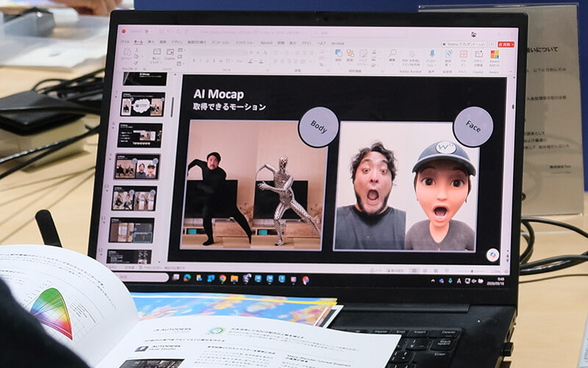Start Dictation with the microphone icon
The width and height of the screenshot is (588, 368).
(432, 57)
